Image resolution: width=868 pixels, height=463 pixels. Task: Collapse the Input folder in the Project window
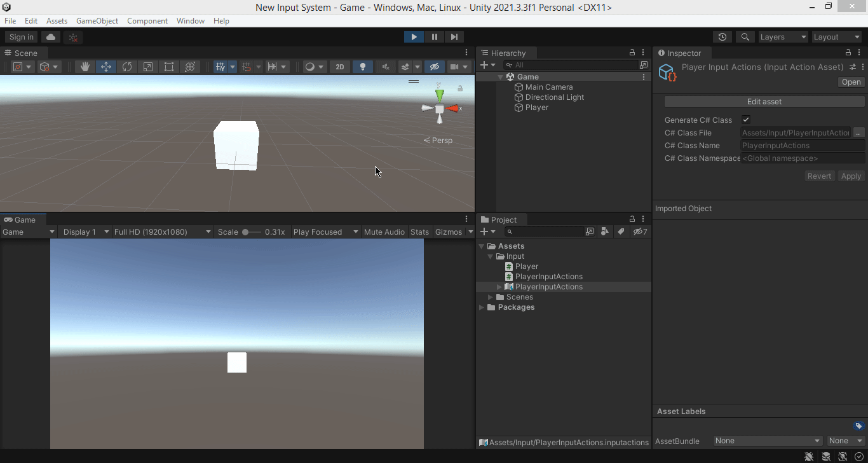pos(490,256)
